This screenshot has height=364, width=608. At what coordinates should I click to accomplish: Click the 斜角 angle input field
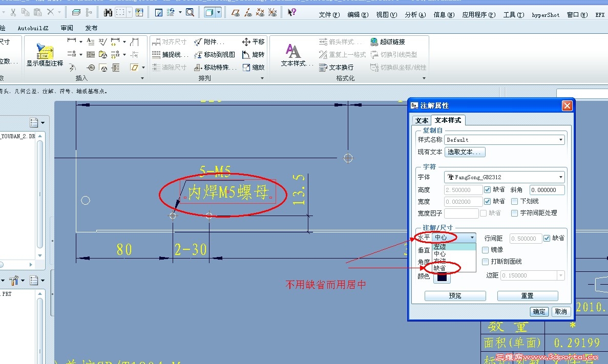pos(547,190)
